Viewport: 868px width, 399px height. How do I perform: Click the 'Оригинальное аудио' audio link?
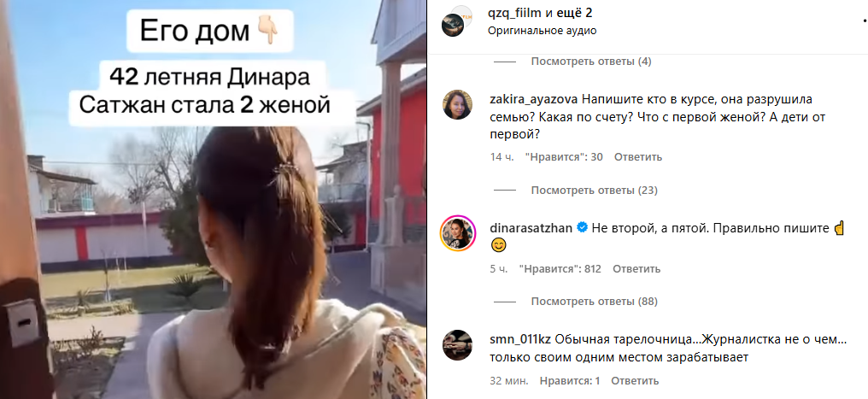tap(542, 31)
